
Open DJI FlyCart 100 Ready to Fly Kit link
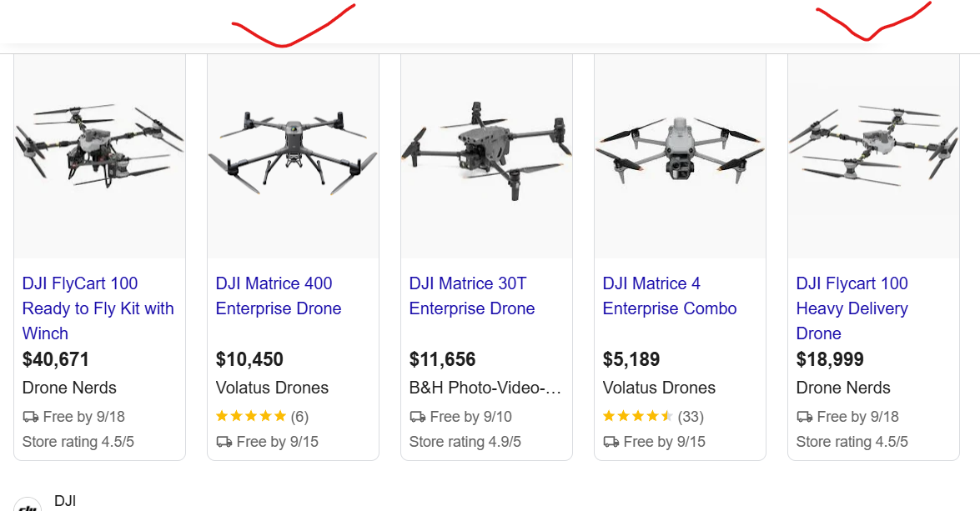point(98,308)
